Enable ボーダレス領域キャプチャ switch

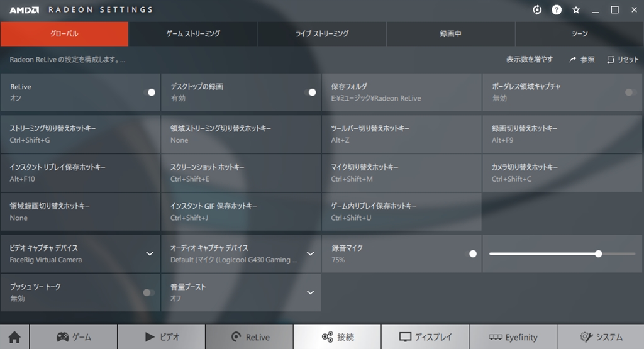(631, 92)
